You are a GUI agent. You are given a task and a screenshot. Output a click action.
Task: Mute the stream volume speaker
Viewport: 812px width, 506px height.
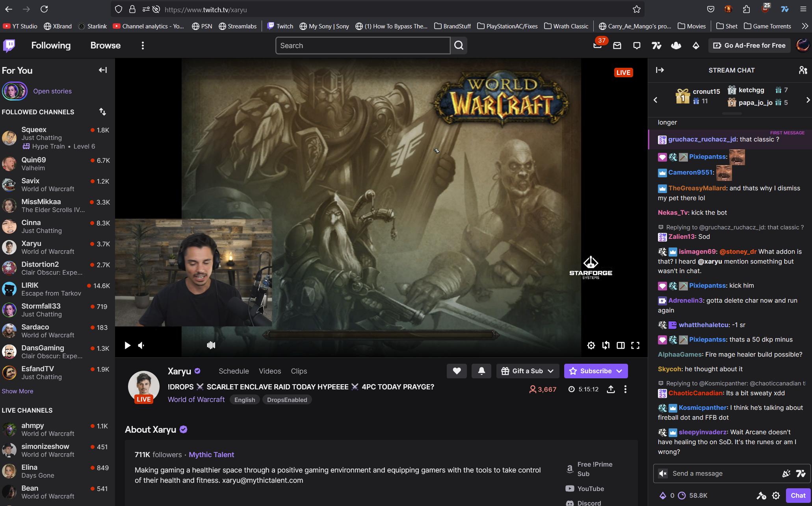[141, 345]
